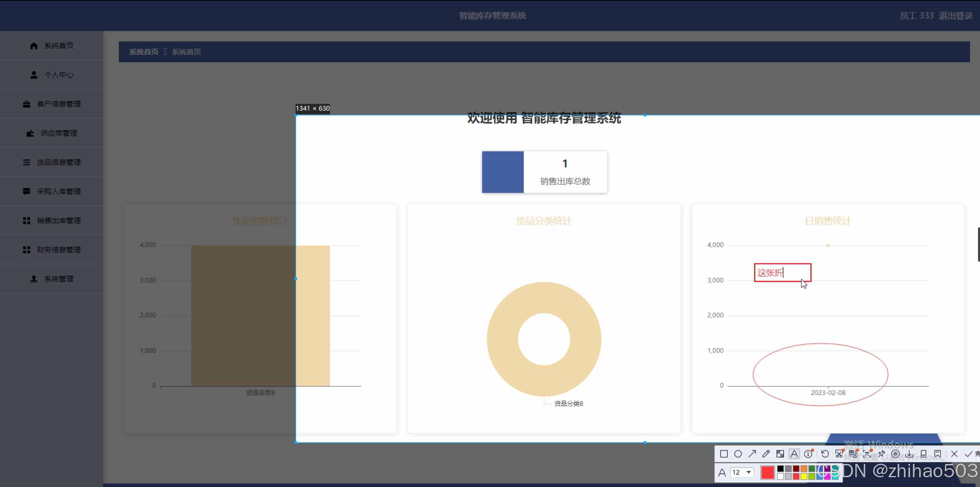This screenshot has width=980, height=487.
Task: Confirm the screenshot with the checkmark
Action: pos(968,454)
